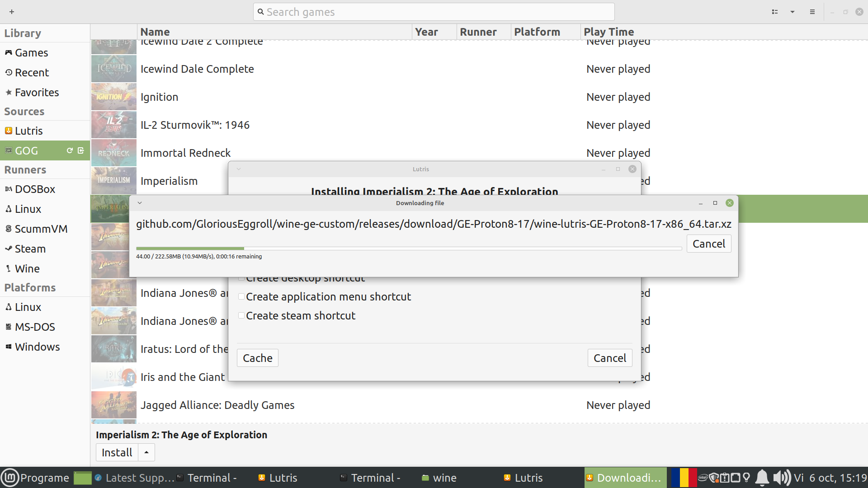Click the download progress bar

coord(409,249)
